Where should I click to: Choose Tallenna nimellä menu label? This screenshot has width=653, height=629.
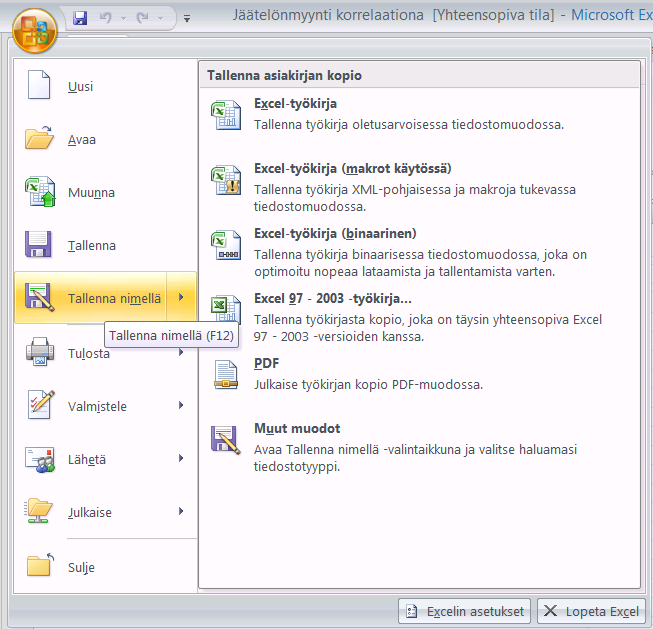pos(115,298)
